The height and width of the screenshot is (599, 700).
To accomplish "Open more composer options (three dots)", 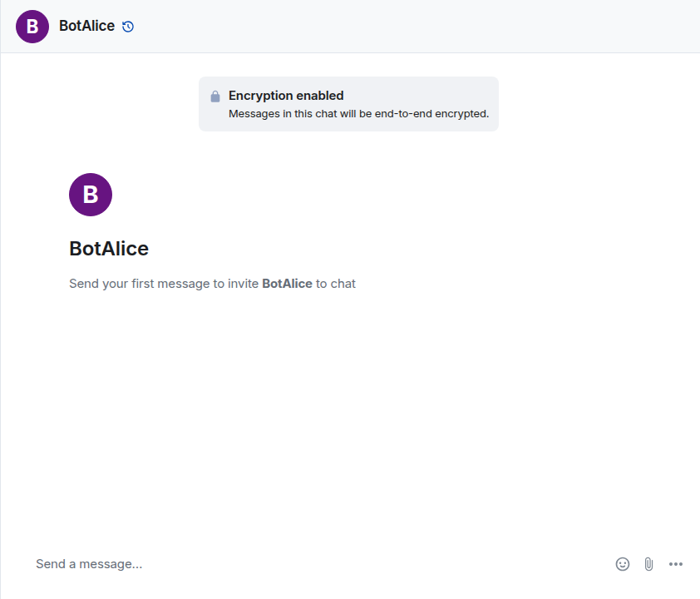I will click(676, 564).
